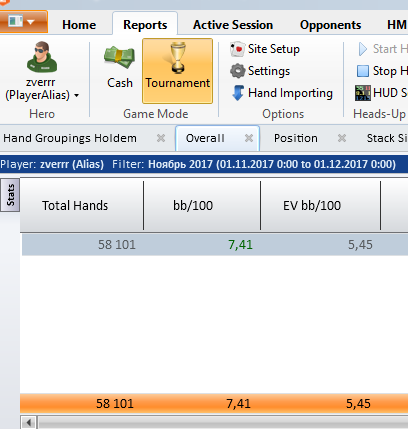Sort by EV bb/100 column header
408x429 pixels.
point(320,206)
